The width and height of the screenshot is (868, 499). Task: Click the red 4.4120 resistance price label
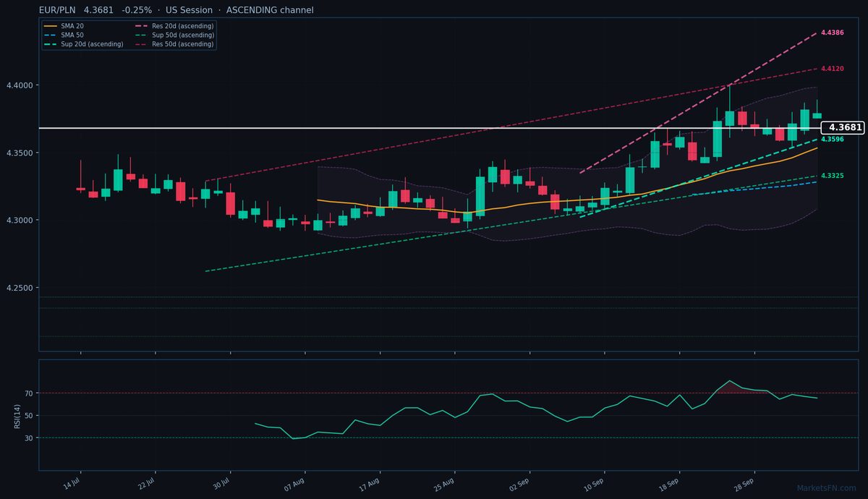(833, 69)
